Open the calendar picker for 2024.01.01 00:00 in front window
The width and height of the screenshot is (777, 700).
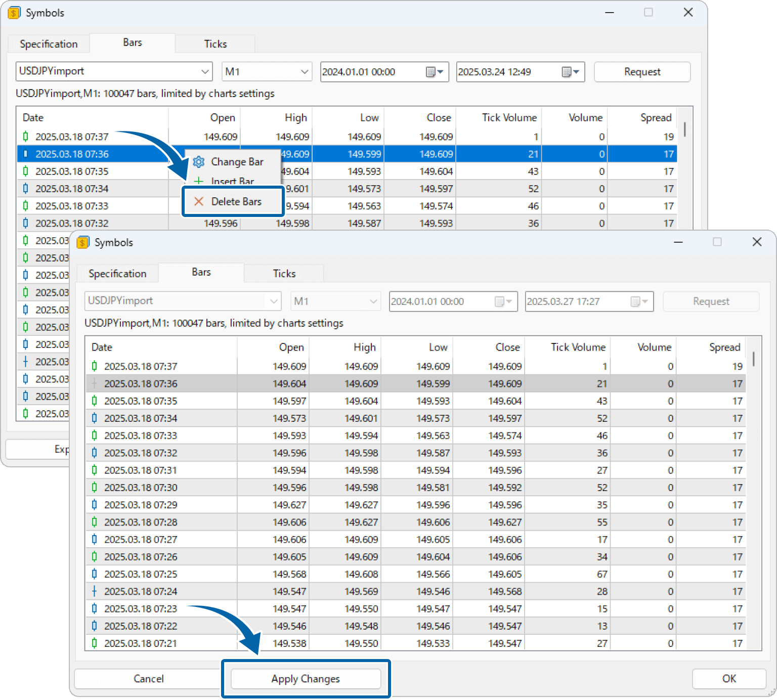tap(503, 301)
